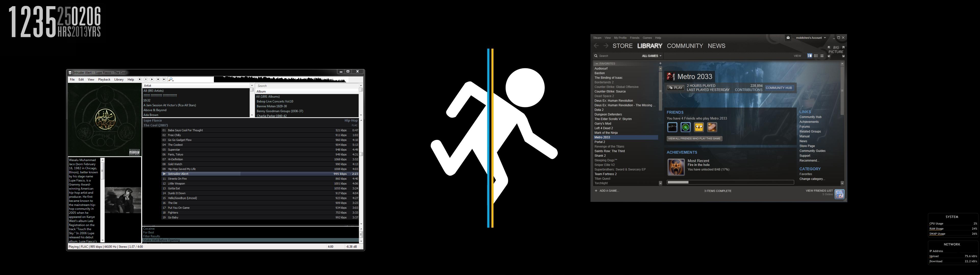Click Change category... link
The width and height of the screenshot is (980, 275).
tap(812, 179)
